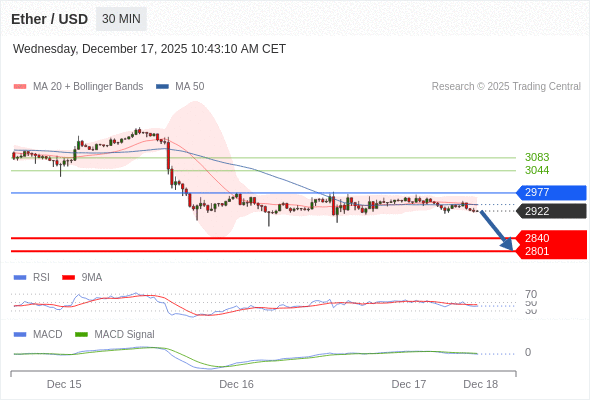This screenshot has width=590, height=400.
Task: Select the 9MA legend label
Action: tap(92, 278)
